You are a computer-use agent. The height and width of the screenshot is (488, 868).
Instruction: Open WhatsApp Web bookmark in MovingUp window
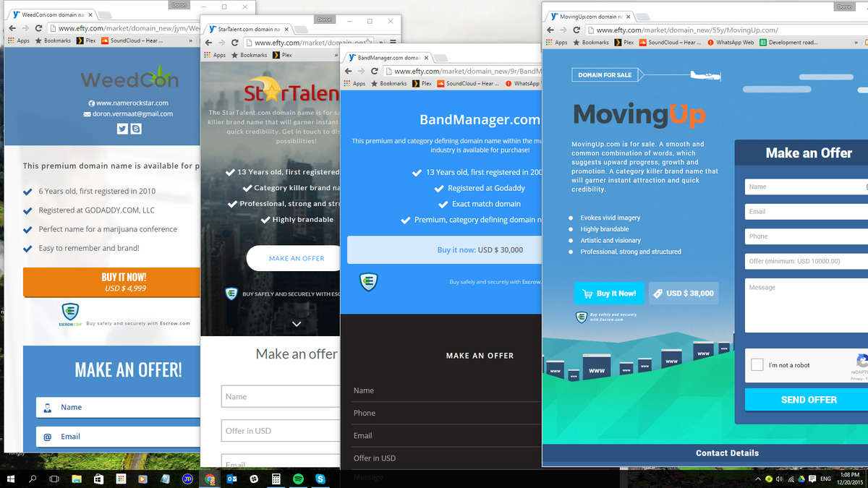click(x=730, y=42)
